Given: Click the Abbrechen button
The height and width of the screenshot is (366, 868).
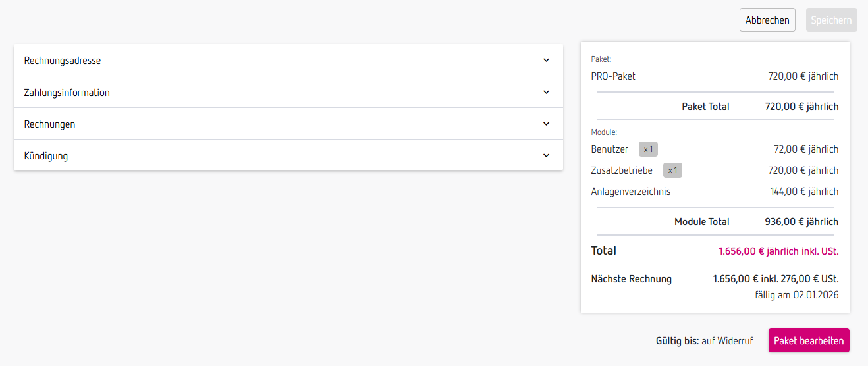Looking at the screenshot, I should tap(767, 20).
